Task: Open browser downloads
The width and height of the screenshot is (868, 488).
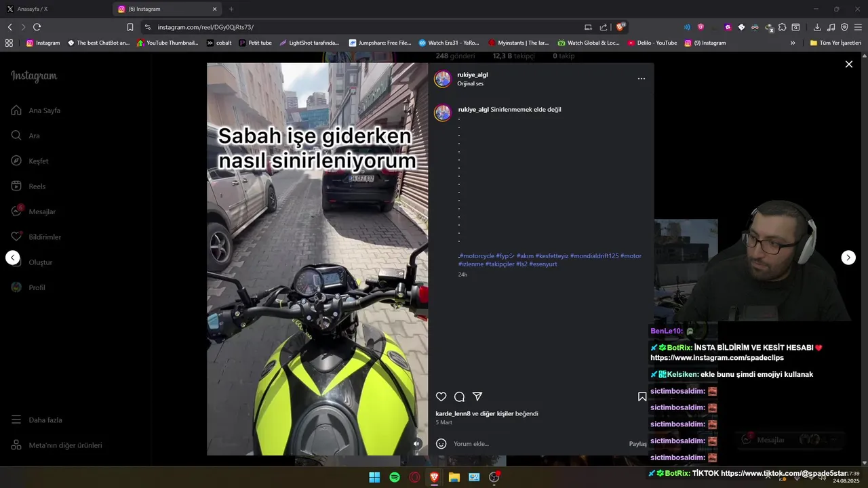Action: (x=817, y=27)
